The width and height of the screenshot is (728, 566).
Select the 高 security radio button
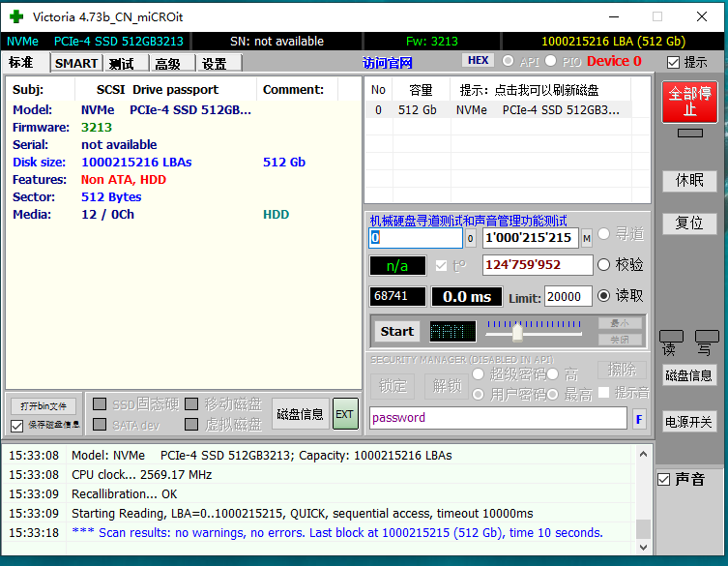tap(552, 374)
